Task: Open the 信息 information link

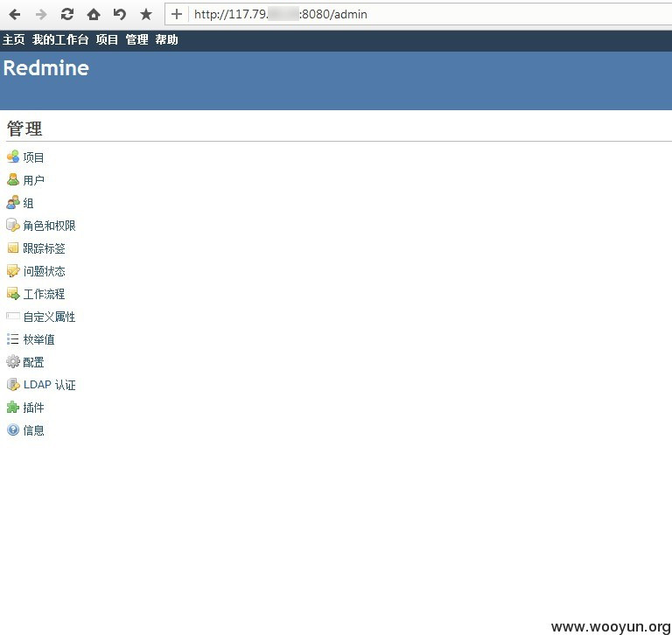Action: pyautogui.click(x=33, y=430)
